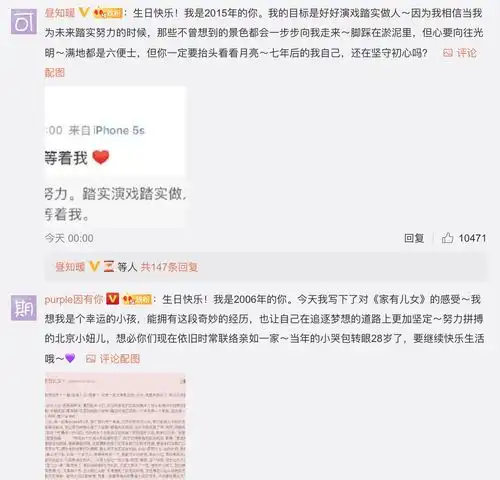
Task: Click the picture icon in second comment's 评论配图
Action: coord(91,359)
